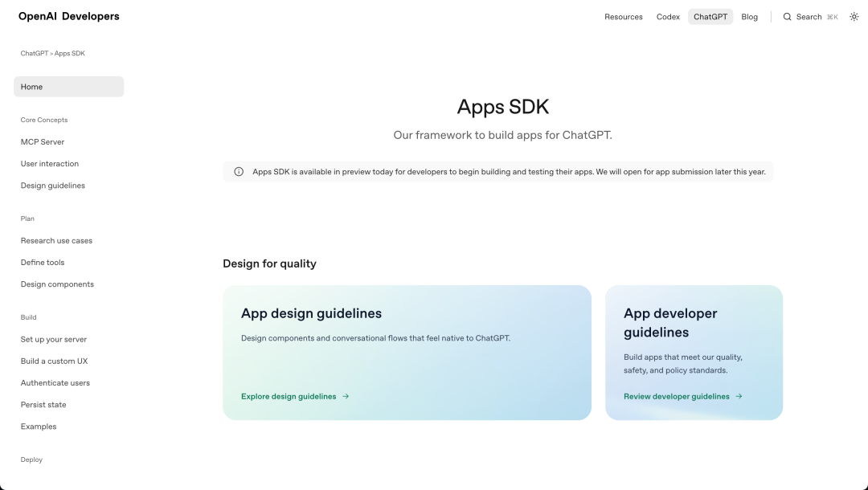This screenshot has height=490, width=868.
Task: Click the search magnifier icon
Action: 788,17
